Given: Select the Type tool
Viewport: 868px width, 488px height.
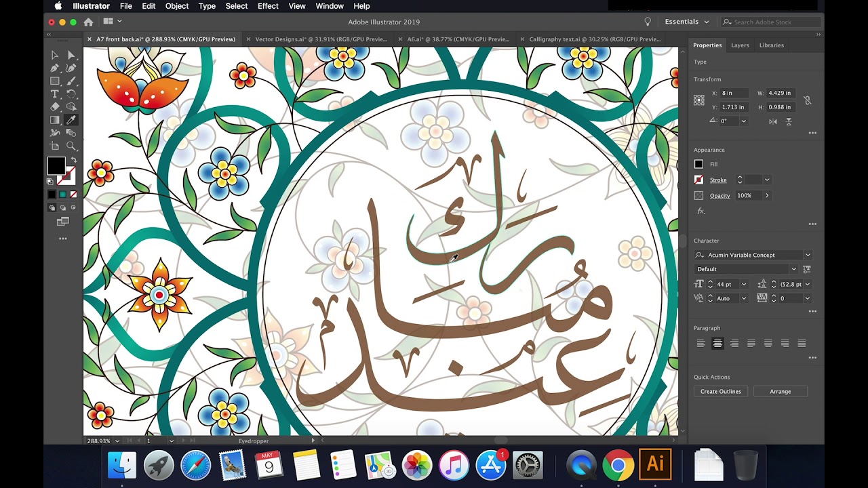Looking at the screenshot, I should click(x=55, y=94).
